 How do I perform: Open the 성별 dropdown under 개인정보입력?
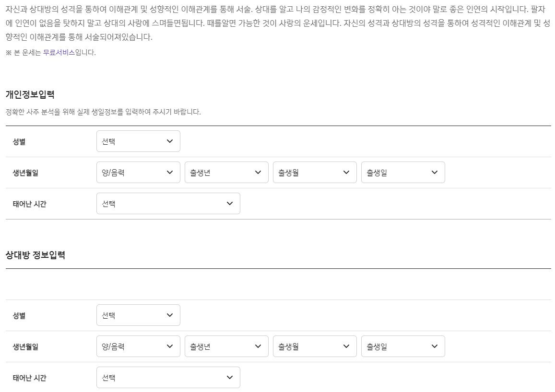pyautogui.click(x=138, y=141)
